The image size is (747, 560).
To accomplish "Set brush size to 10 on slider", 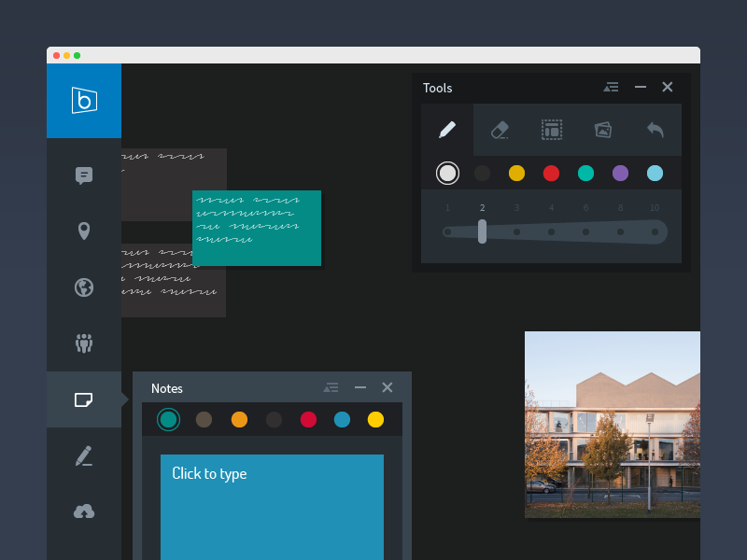I will pos(655,231).
